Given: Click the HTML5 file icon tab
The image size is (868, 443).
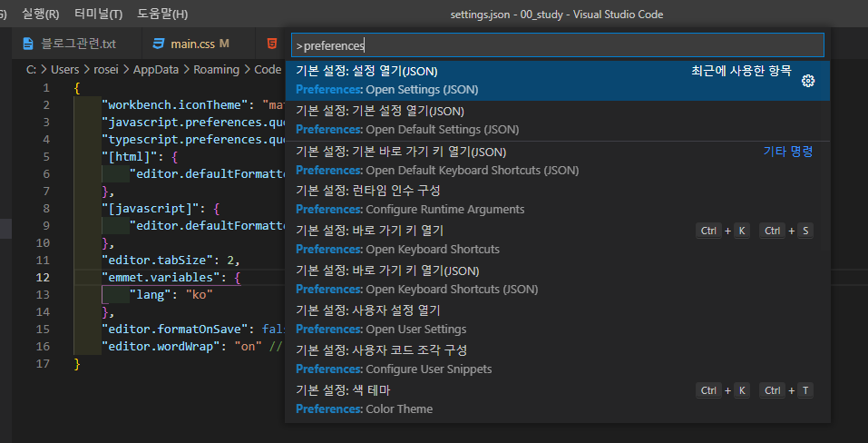Looking at the screenshot, I should click(272, 44).
